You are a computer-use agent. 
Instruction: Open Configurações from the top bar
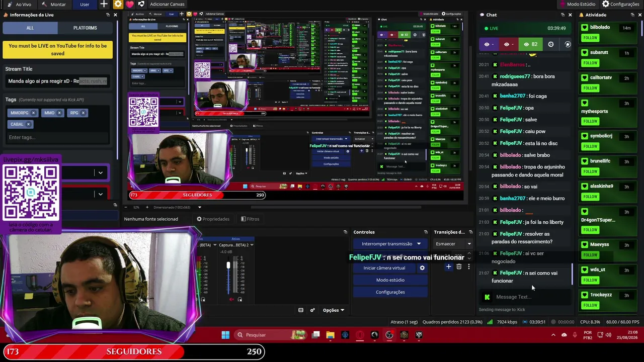621,4
